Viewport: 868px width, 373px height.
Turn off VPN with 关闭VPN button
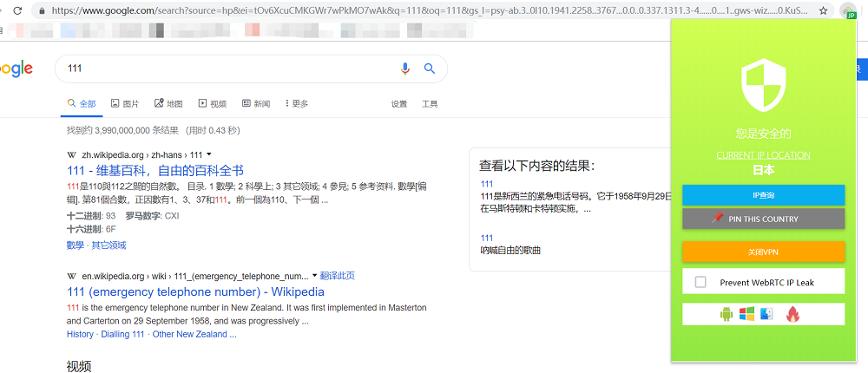[x=763, y=252]
